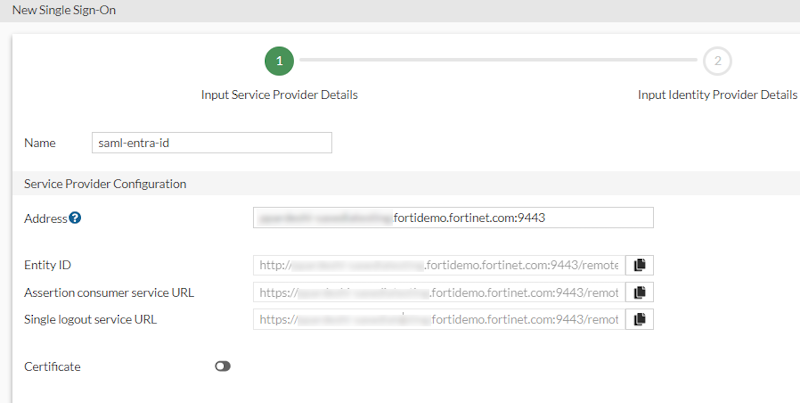Click the Certificate label
The image size is (800, 403).
(52, 367)
